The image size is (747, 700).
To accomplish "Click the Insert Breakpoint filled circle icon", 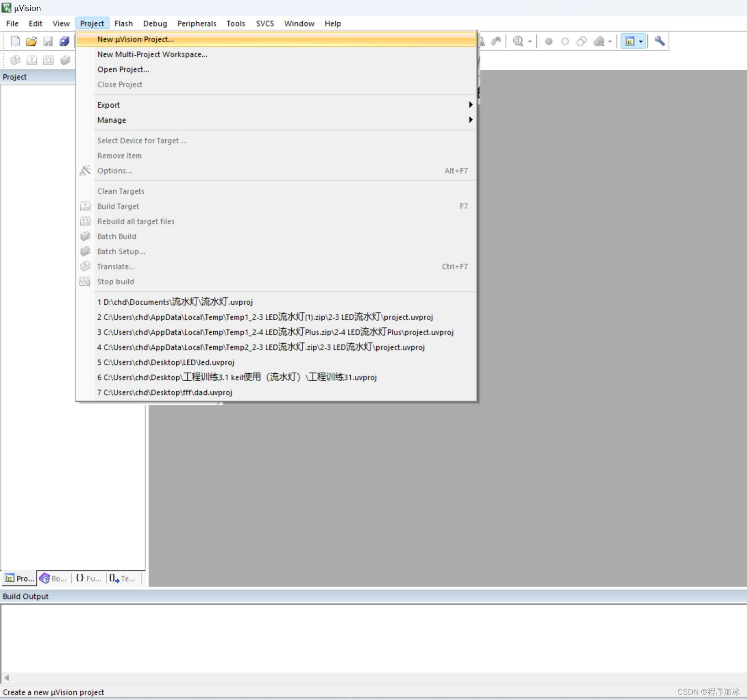I will pyautogui.click(x=548, y=42).
